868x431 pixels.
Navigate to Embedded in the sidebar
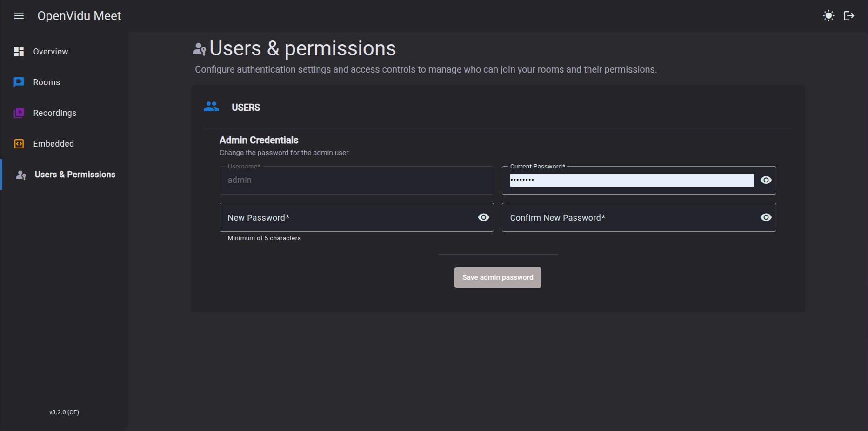click(x=53, y=144)
